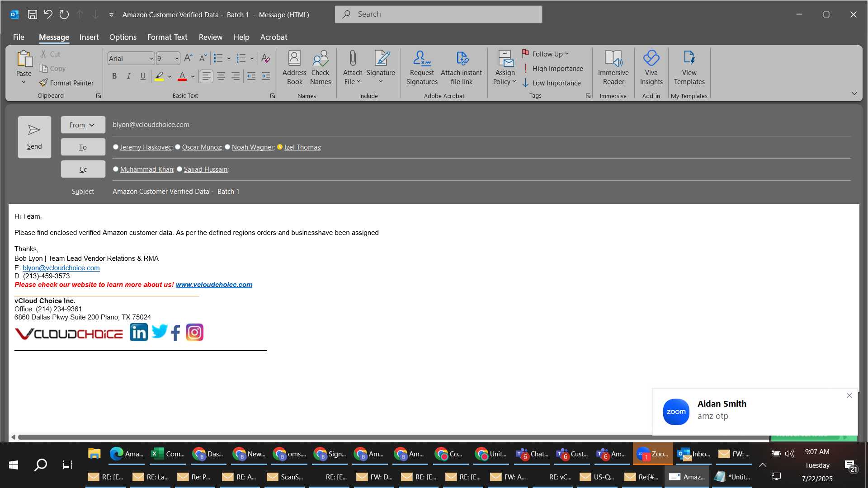The height and width of the screenshot is (488, 868).
Task: Click Attach instant file link
Action: [x=461, y=68]
